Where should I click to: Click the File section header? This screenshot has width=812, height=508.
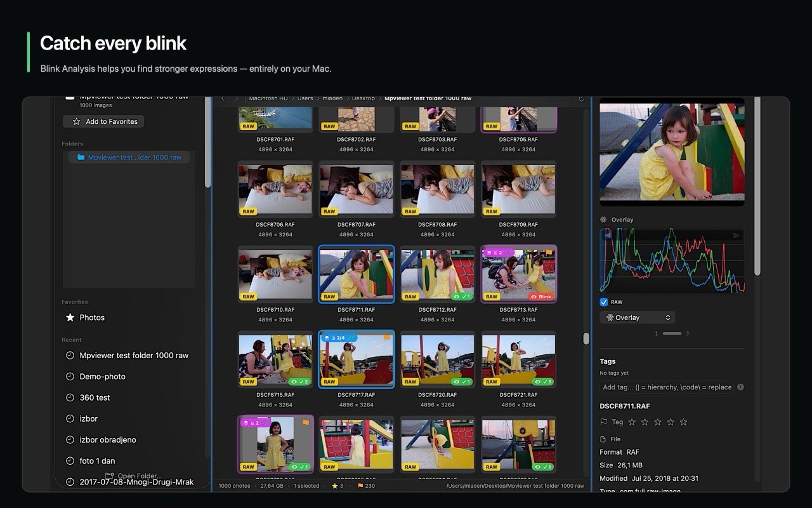(x=610, y=439)
